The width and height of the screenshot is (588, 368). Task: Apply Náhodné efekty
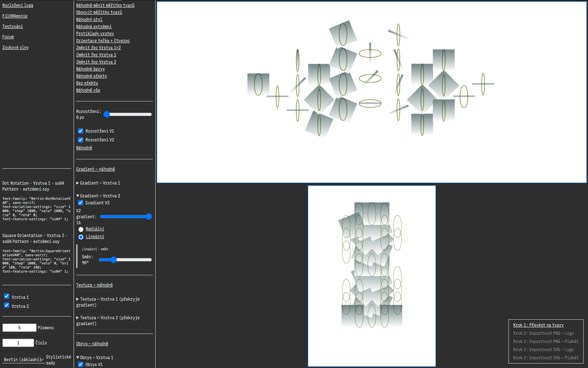pos(92,76)
